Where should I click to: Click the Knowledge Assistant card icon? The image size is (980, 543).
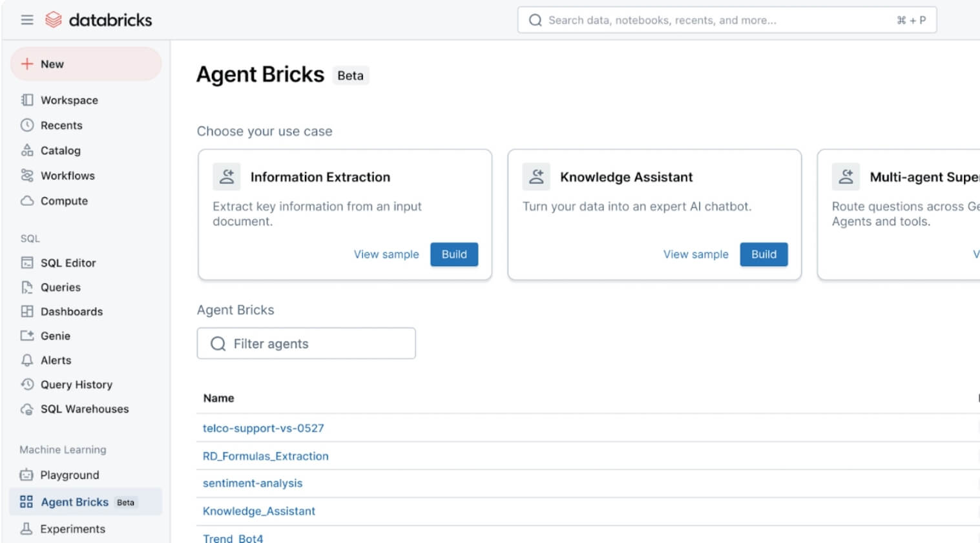[x=536, y=177]
